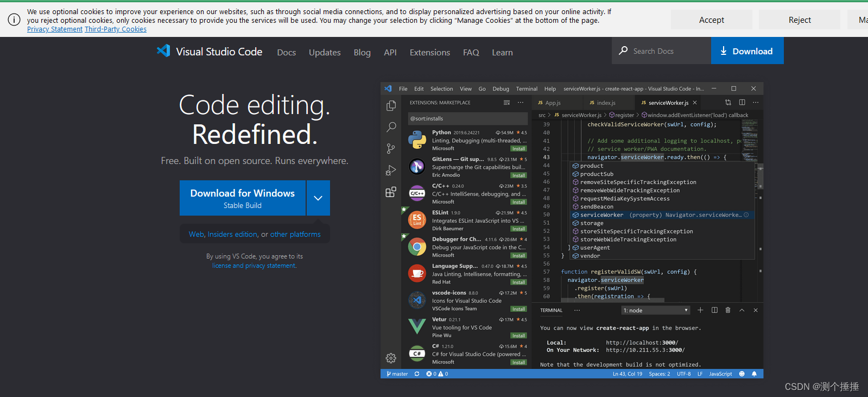This screenshot has width=868, height=397.
Task: Maximize terminal panel with up chevron
Action: pyautogui.click(x=742, y=310)
